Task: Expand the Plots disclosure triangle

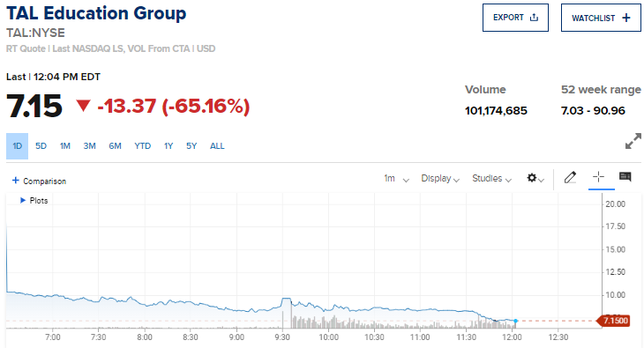Action: coord(23,200)
